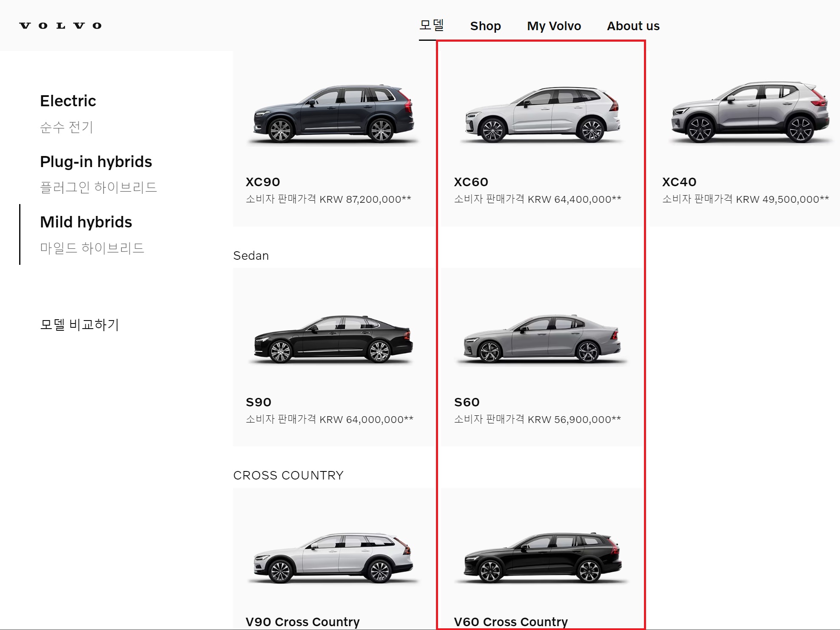This screenshot has height=630, width=840.
Task: Open the XC90 model name link
Action: [263, 182]
